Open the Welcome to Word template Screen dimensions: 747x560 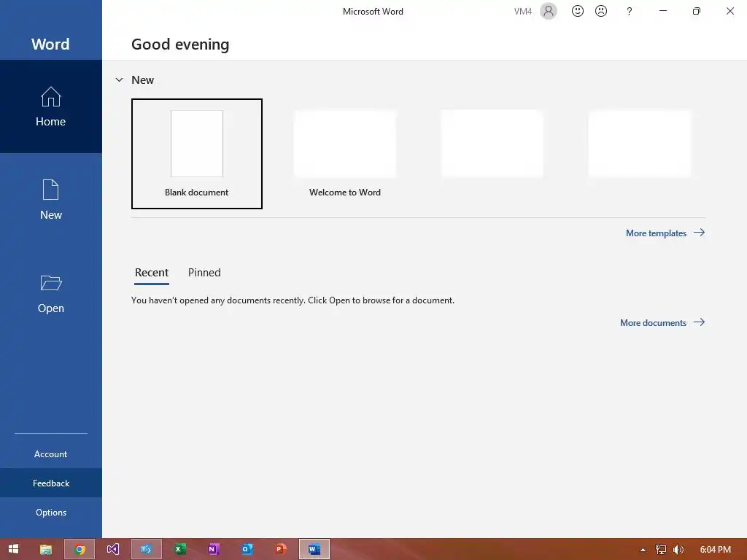coord(345,154)
